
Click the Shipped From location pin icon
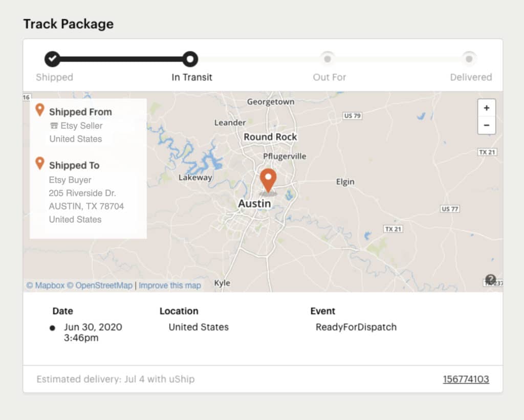pos(39,110)
